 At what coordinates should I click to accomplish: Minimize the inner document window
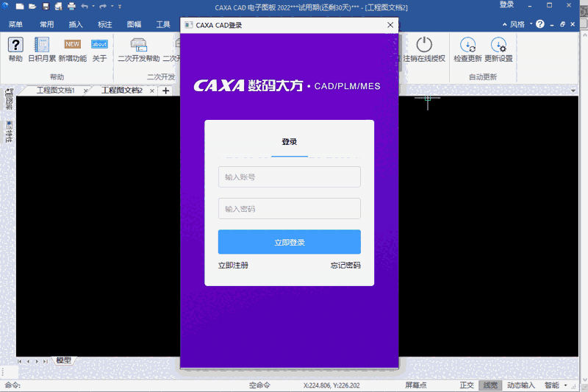click(552, 25)
